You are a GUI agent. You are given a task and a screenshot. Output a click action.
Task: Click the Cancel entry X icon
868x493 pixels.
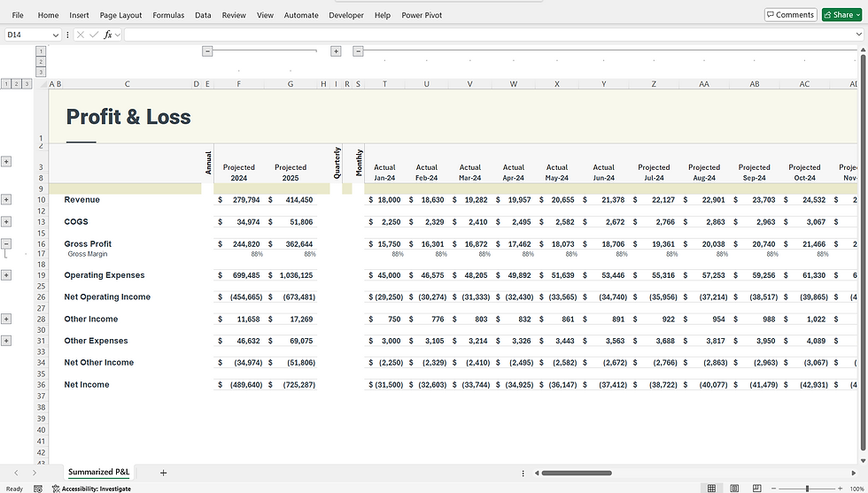coord(81,35)
